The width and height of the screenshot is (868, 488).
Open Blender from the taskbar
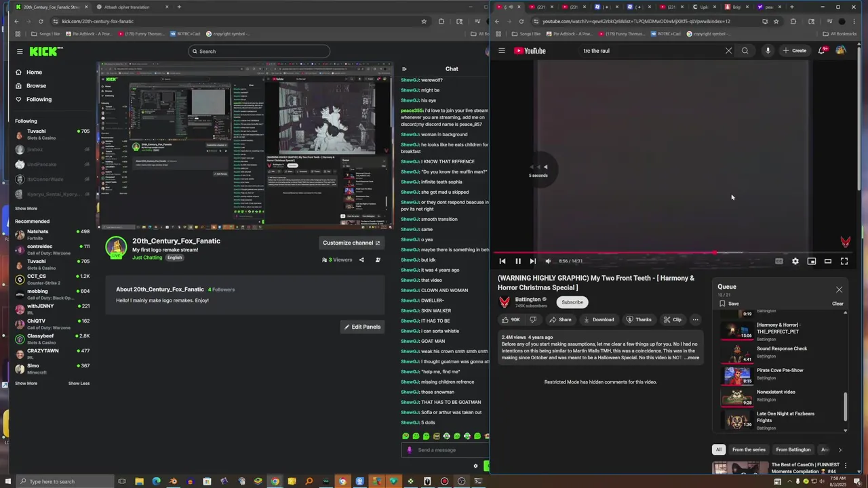173,481
